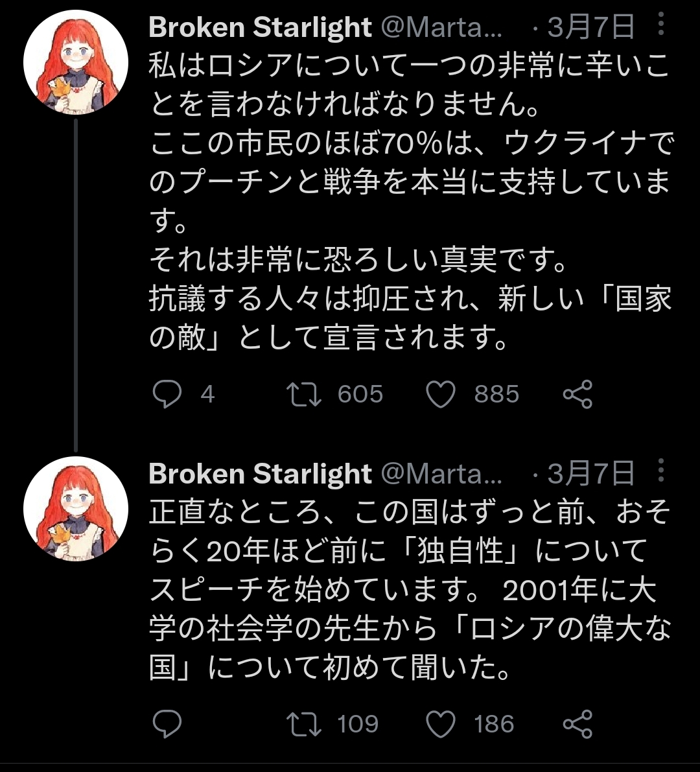This screenshot has height=772, width=700.
Task: Open Broken Starlight name on first tweet
Action: (x=260, y=27)
